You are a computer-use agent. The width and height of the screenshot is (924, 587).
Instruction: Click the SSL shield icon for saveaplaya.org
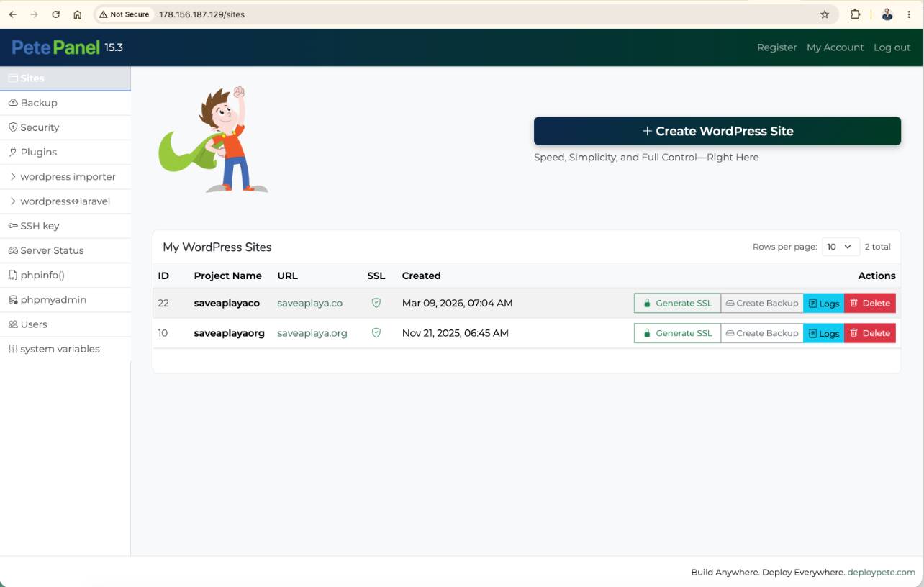376,333
